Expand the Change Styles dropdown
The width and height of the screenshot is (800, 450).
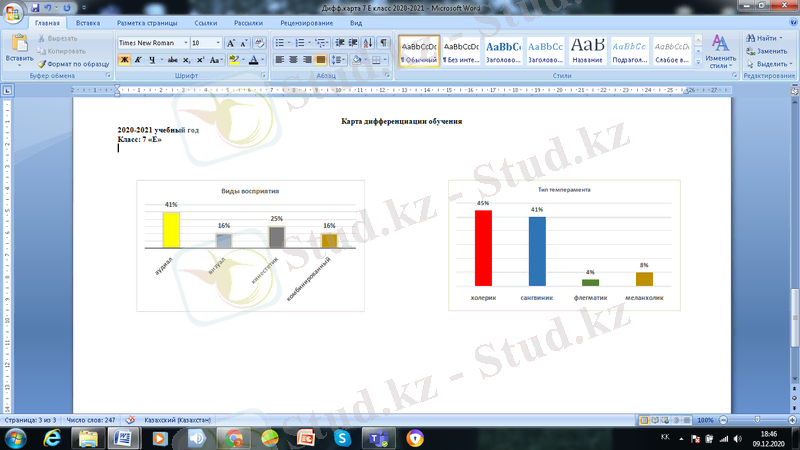point(720,50)
